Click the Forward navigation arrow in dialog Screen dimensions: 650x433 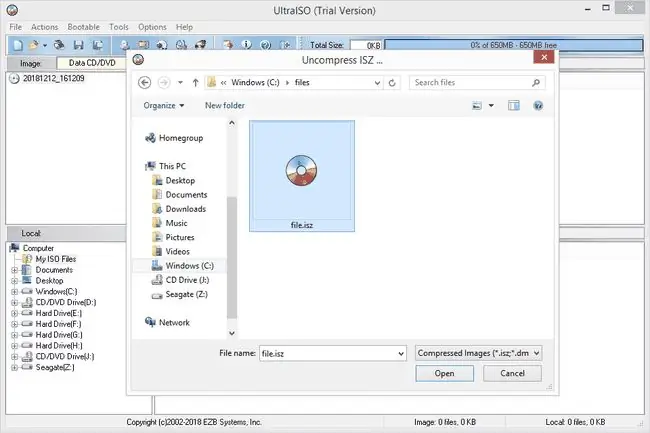(164, 82)
